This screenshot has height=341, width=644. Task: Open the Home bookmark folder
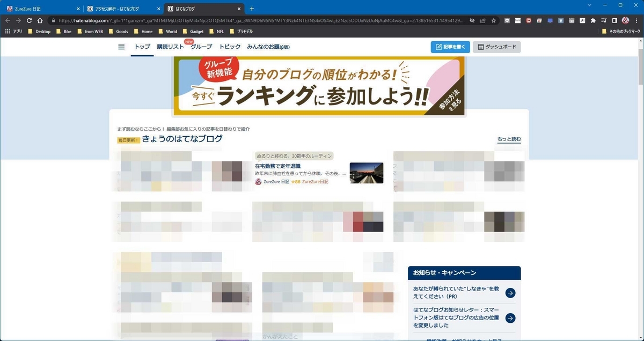pyautogui.click(x=143, y=32)
